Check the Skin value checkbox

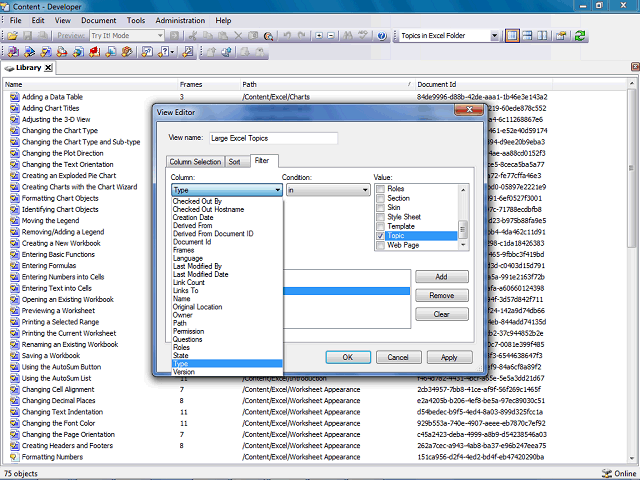tap(380, 208)
